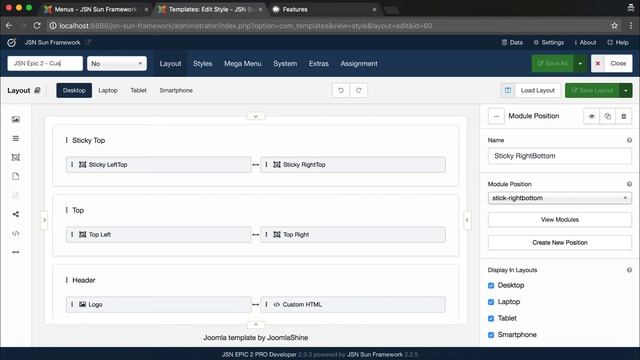Click the style name text field
Viewport: 640px width, 360px height.
click(x=45, y=63)
